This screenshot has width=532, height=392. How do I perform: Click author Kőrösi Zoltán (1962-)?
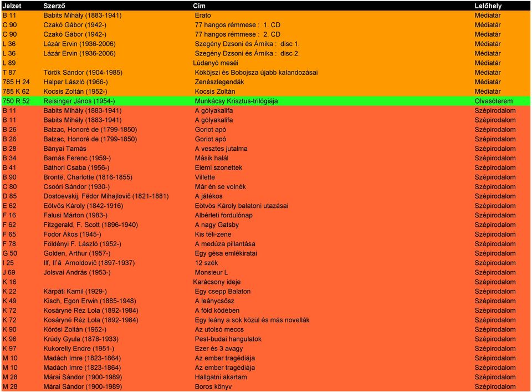coord(75,329)
